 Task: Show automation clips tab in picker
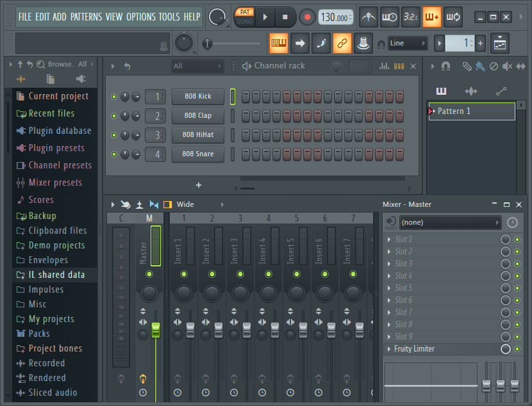pos(501,91)
